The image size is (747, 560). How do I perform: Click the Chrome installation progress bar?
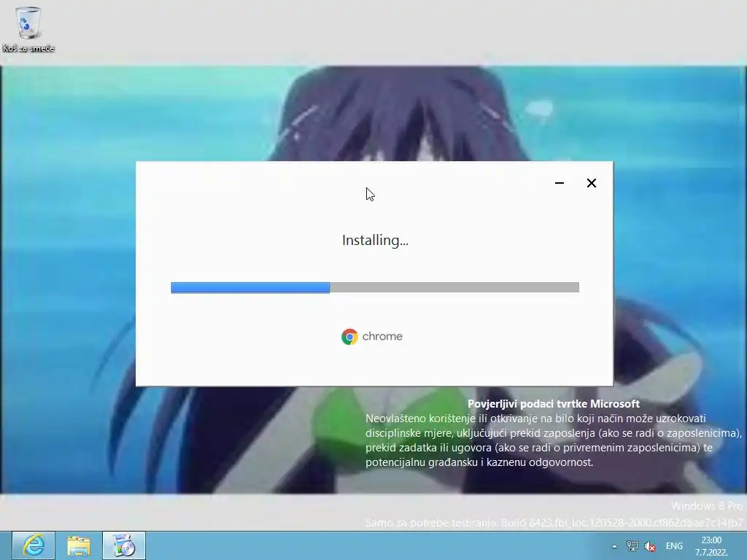pos(375,287)
